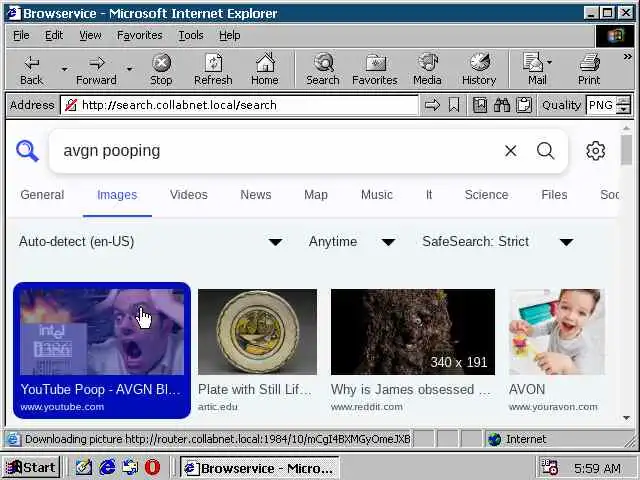Click the address bar URL field
The image size is (640, 480).
click(x=239, y=105)
